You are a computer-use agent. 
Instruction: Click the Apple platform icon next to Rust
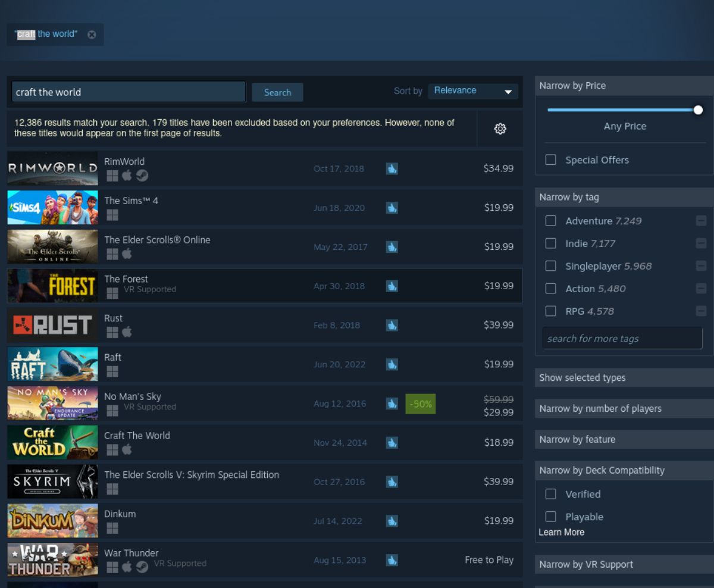(126, 332)
